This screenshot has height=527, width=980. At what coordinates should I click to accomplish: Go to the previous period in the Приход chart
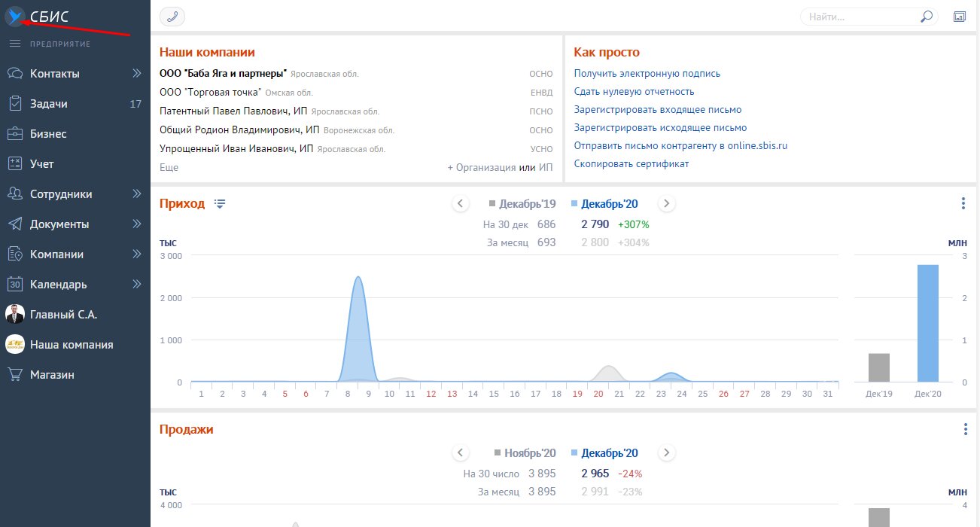[x=461, y=203]
